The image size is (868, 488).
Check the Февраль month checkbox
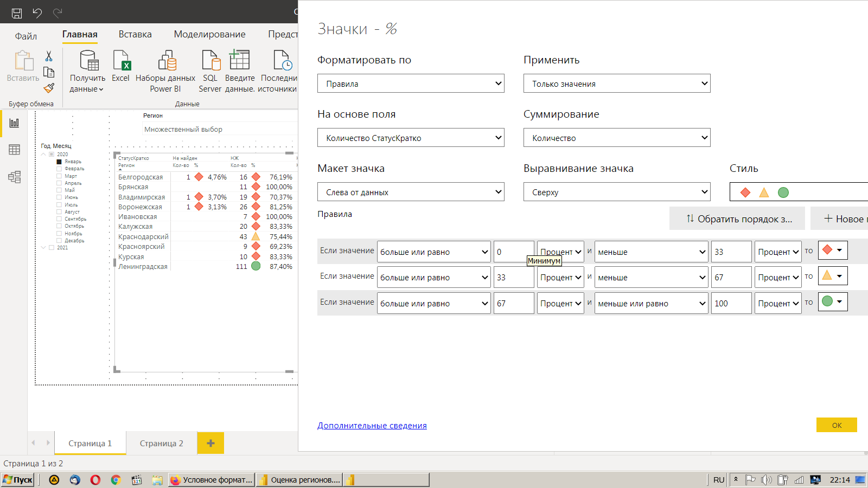click(59, 169)
